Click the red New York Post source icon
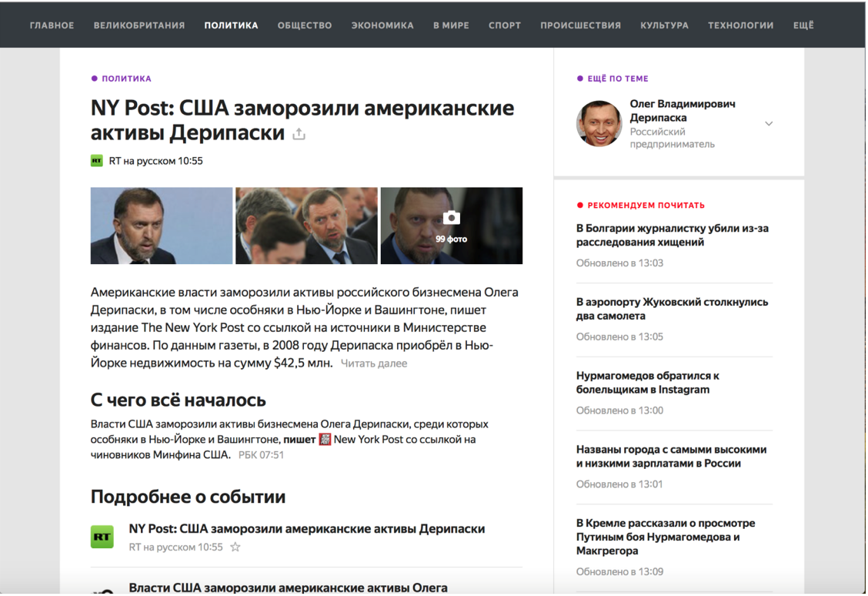868x596 pixels. [x=325, y=440]
